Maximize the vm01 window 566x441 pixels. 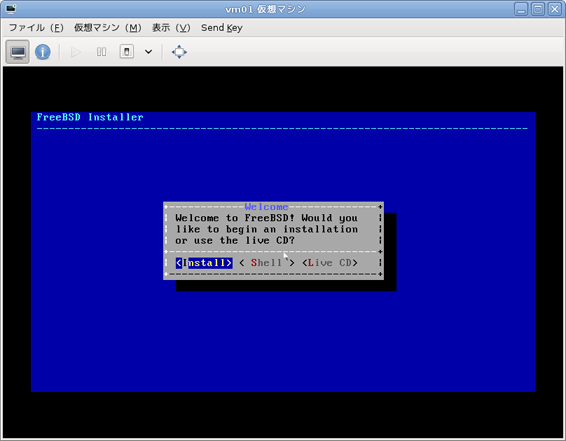pos(538,9)
